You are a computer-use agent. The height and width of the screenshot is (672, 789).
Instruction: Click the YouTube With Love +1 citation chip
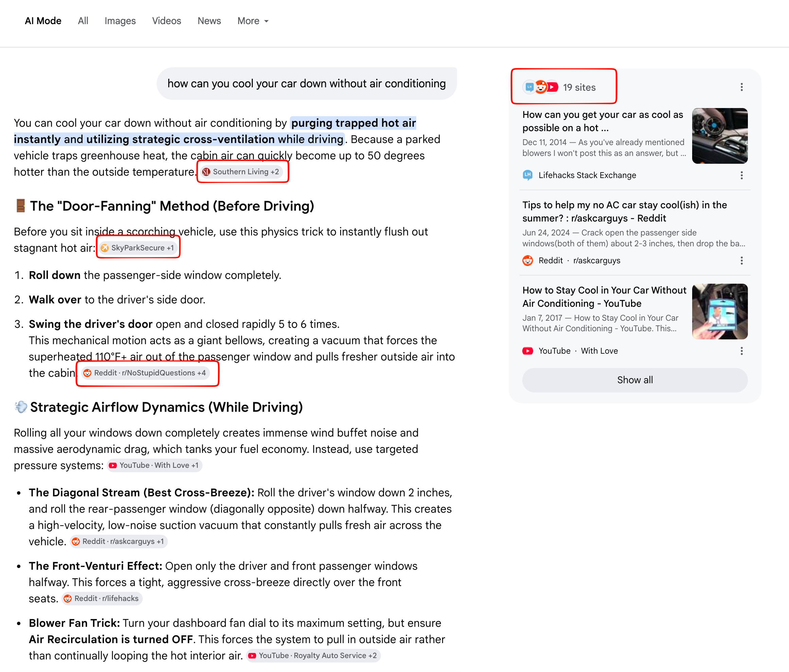[154, 465]
